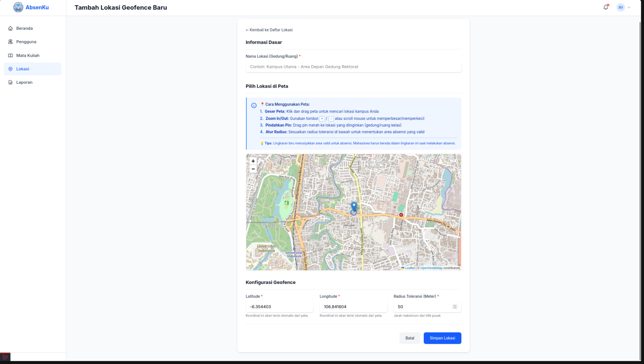This screenshot has height=364, width=644.
Task: Click the radius stepper arrows
Action: (455, 307)
